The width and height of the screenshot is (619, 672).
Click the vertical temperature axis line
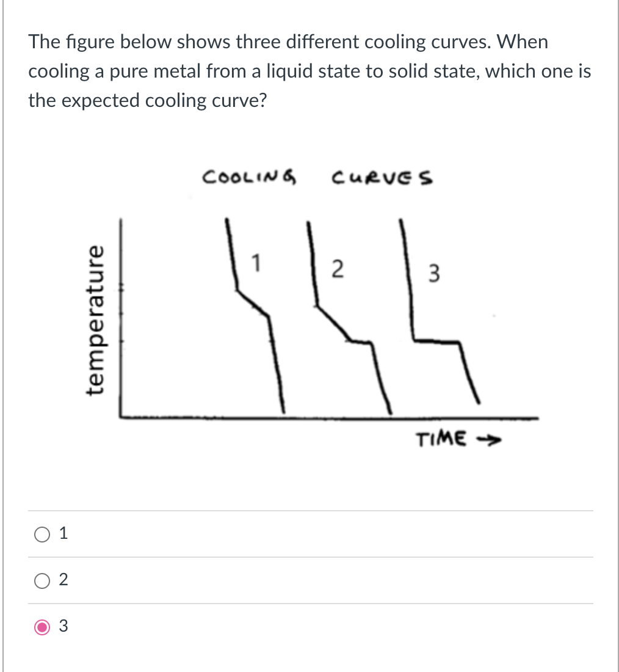click(x=123, y=318)
